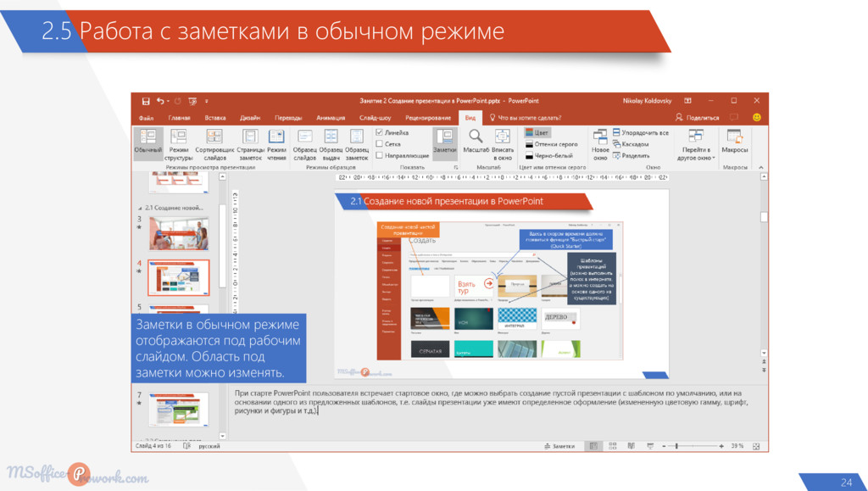Open quick access toolbar customize dropdown
This screenshot has height=491, width=868.
pyautogui.click(x=207, y=101)
